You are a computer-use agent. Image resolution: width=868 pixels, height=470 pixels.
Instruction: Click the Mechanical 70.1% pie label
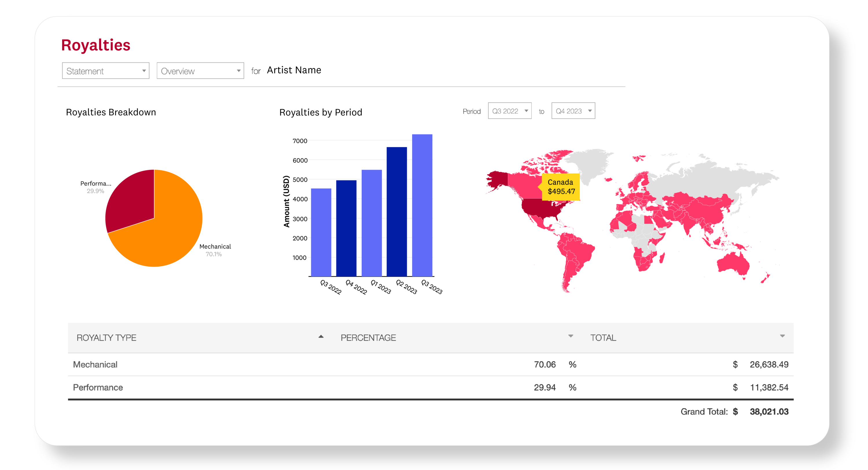point(215,250)
